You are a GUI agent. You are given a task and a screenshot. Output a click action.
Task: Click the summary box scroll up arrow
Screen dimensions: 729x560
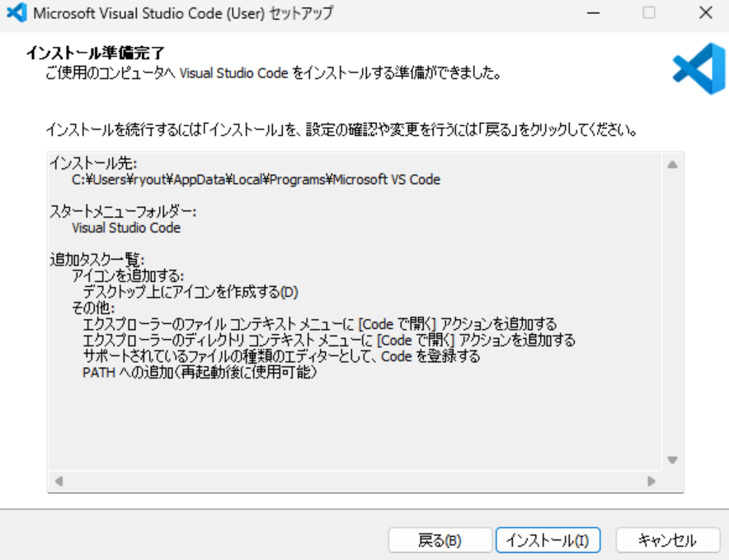click(x=672, y=164)
